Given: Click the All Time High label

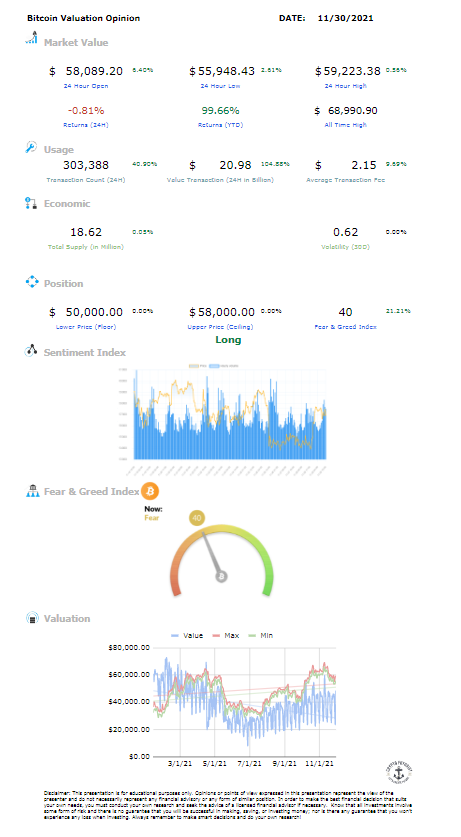Looking at the screenshot, I should 346,125.
